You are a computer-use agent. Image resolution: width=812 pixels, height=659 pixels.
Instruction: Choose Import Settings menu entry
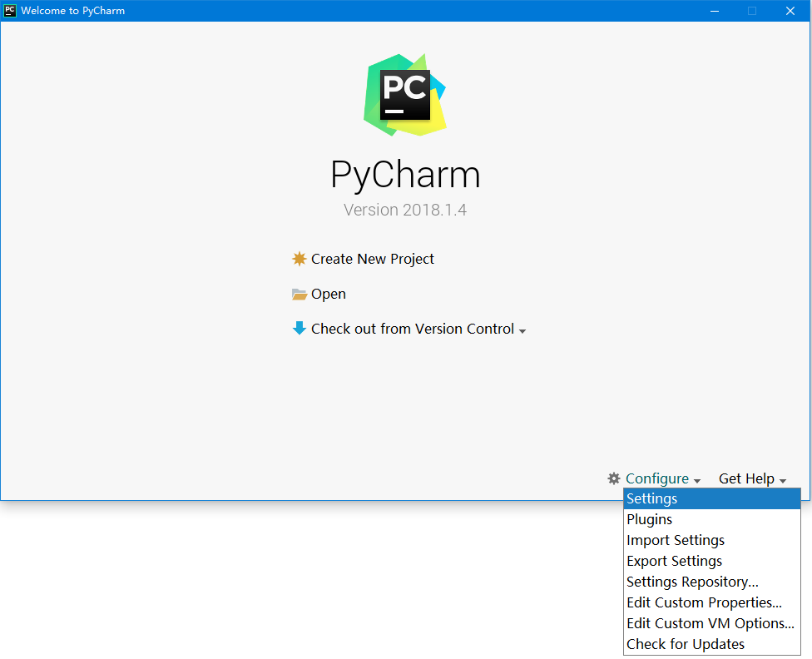click(712, 540)
